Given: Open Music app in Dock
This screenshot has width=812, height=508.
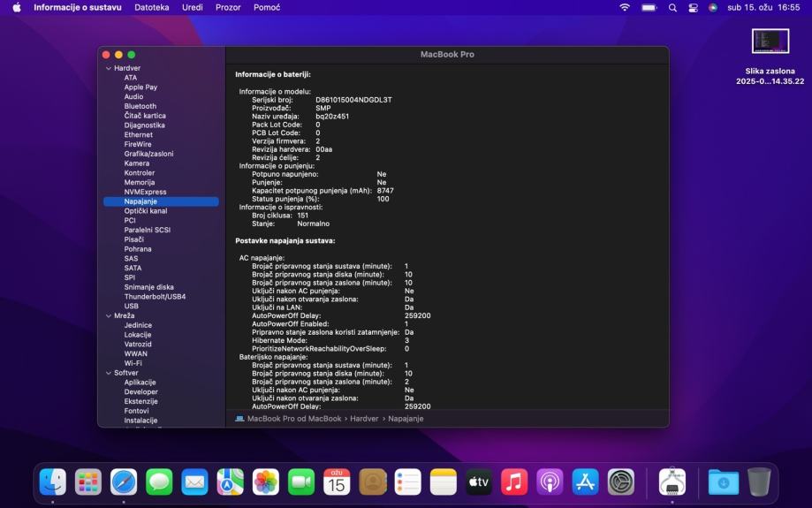Looking at the screenshot, I should click(514, 482).
